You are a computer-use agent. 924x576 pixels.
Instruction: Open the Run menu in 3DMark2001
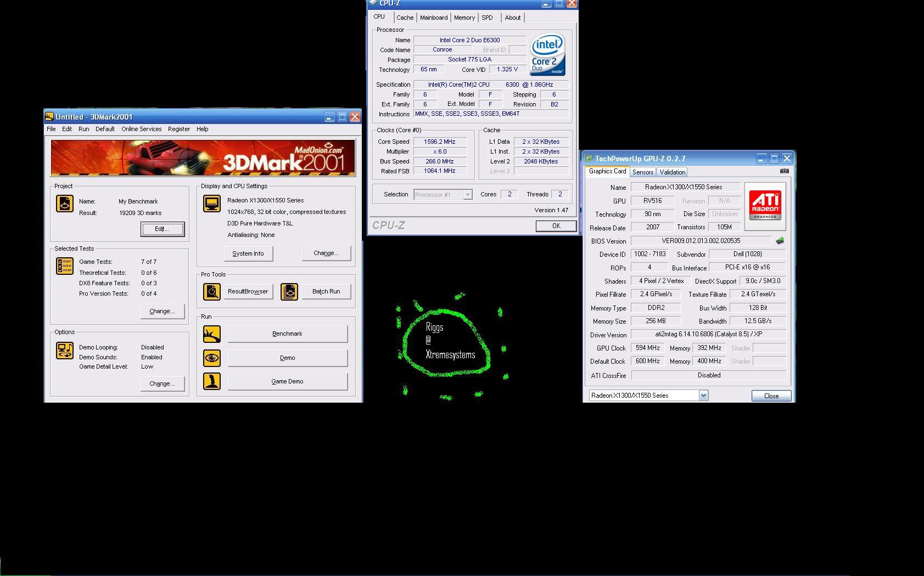pos(83,129)
